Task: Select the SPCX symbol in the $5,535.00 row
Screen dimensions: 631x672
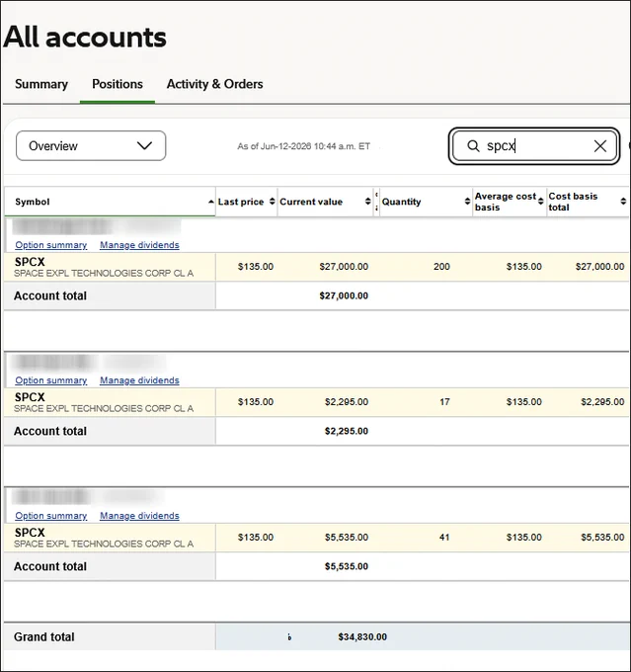Action: coord(30,533)
